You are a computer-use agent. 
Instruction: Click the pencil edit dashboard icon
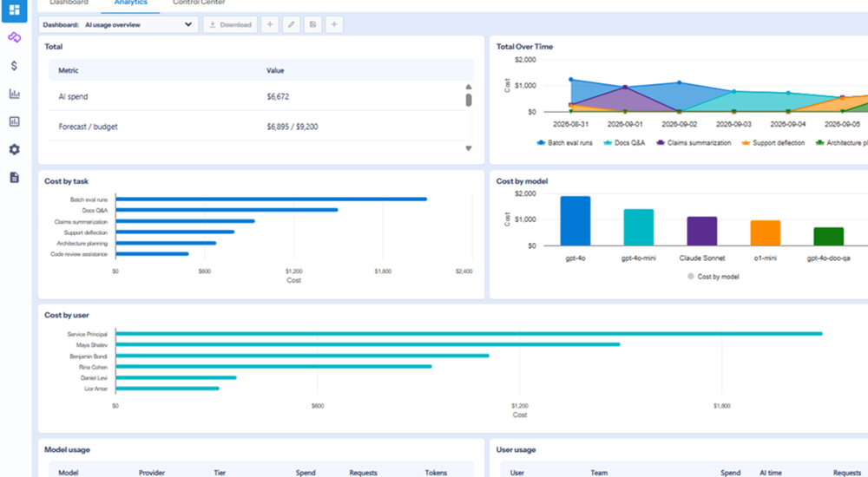pyautogui.click(x=291, y=24)
